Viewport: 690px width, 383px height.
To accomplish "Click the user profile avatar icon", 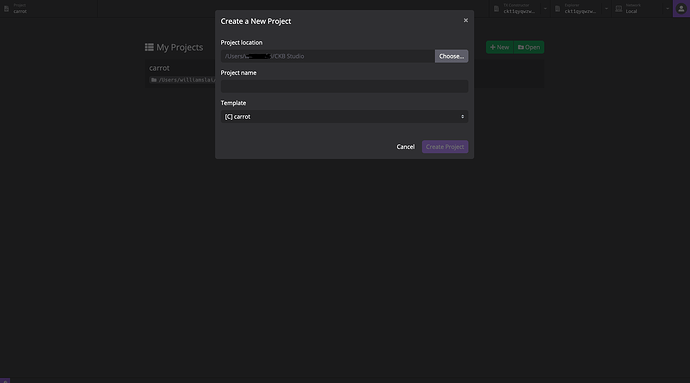I will [681, 9].
